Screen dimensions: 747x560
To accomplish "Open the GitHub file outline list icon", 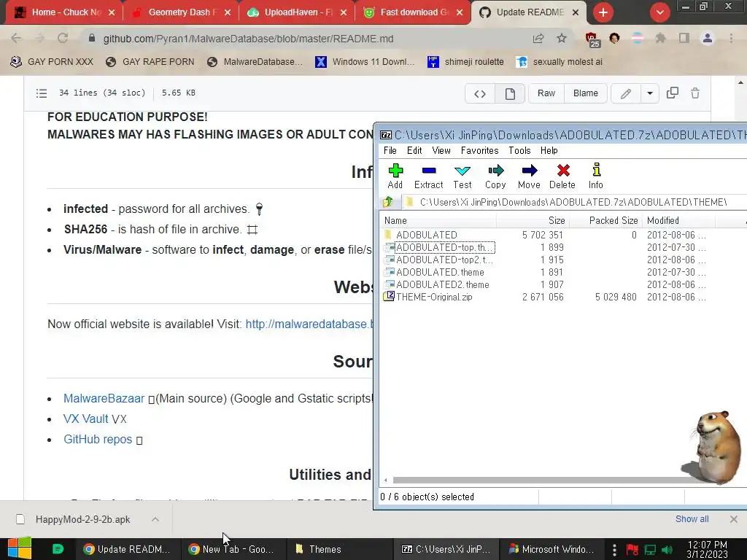I will (x=42, y=93).
